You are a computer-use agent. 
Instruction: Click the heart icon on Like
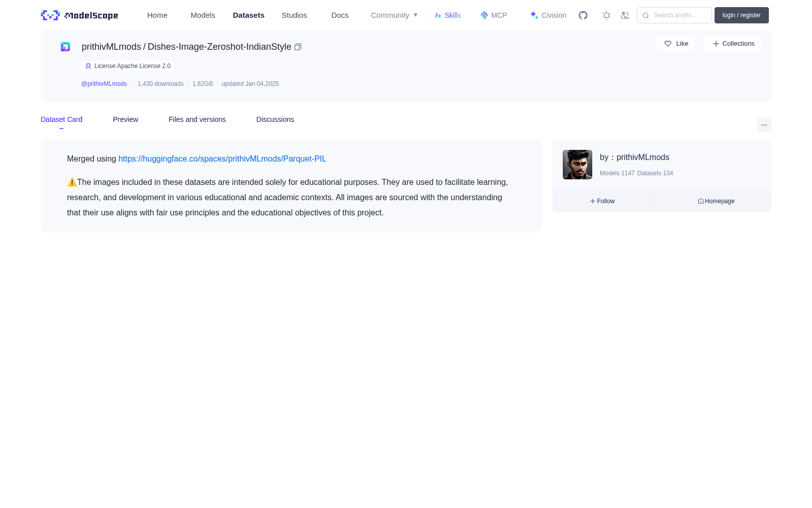pyautogui.click(x=668, y=44)
